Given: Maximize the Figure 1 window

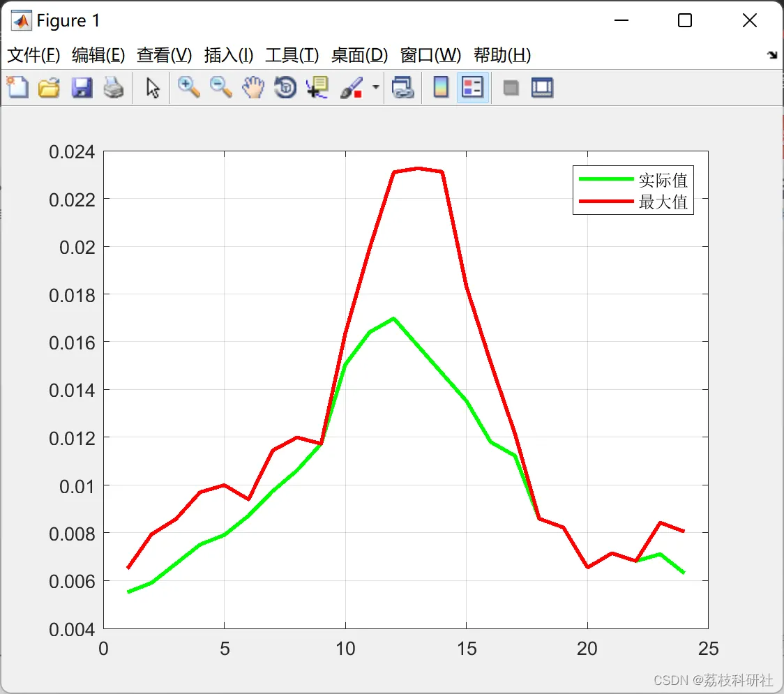Looking at the screenshot, I should [x=685, y=20].
